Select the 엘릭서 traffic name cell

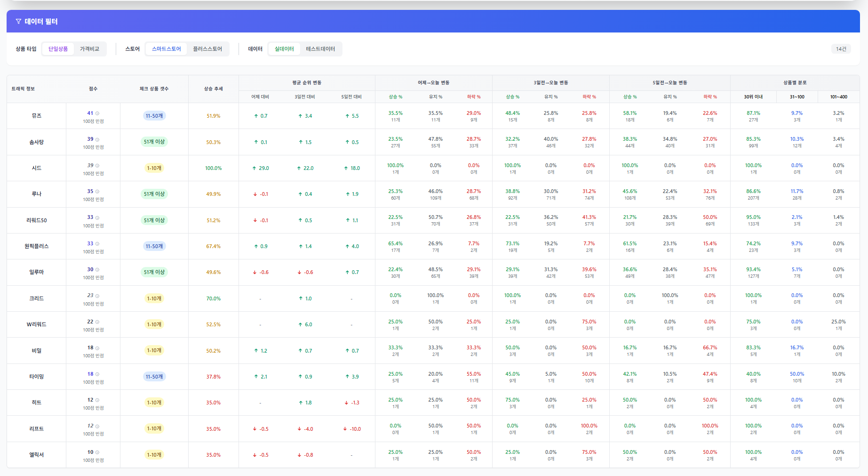tap(37, 455)
